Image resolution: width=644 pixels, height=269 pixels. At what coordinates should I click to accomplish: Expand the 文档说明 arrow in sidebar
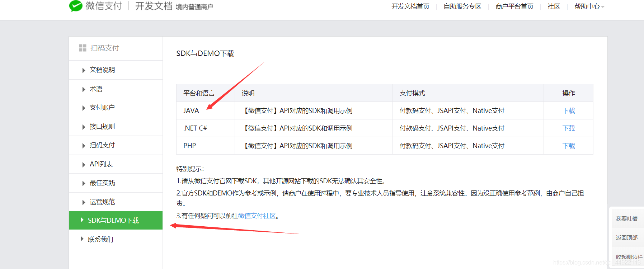[x=84, y=70]
